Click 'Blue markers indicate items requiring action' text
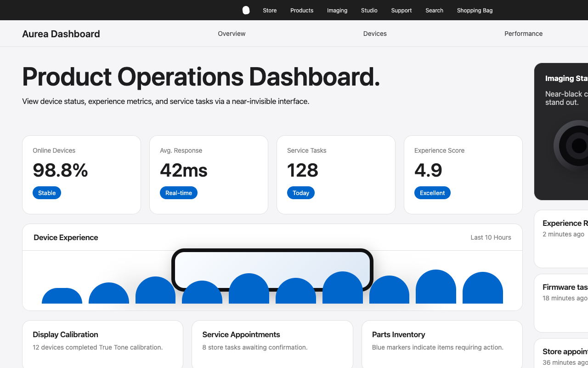 pos(438,347)
